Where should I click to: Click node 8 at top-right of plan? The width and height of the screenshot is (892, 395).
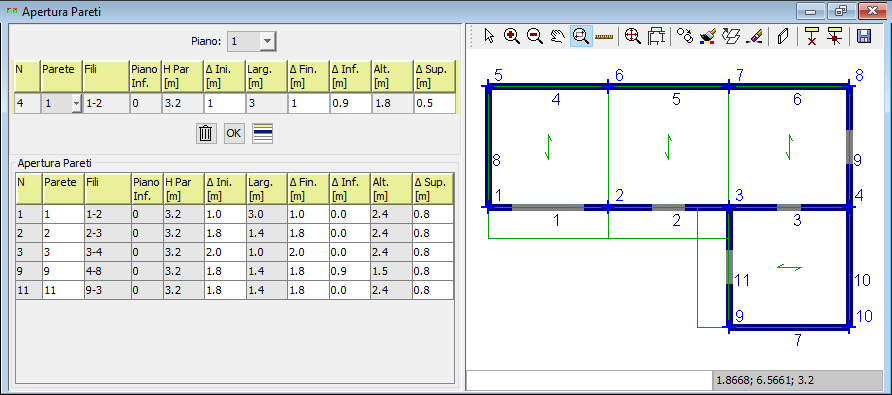coord(860,75)
